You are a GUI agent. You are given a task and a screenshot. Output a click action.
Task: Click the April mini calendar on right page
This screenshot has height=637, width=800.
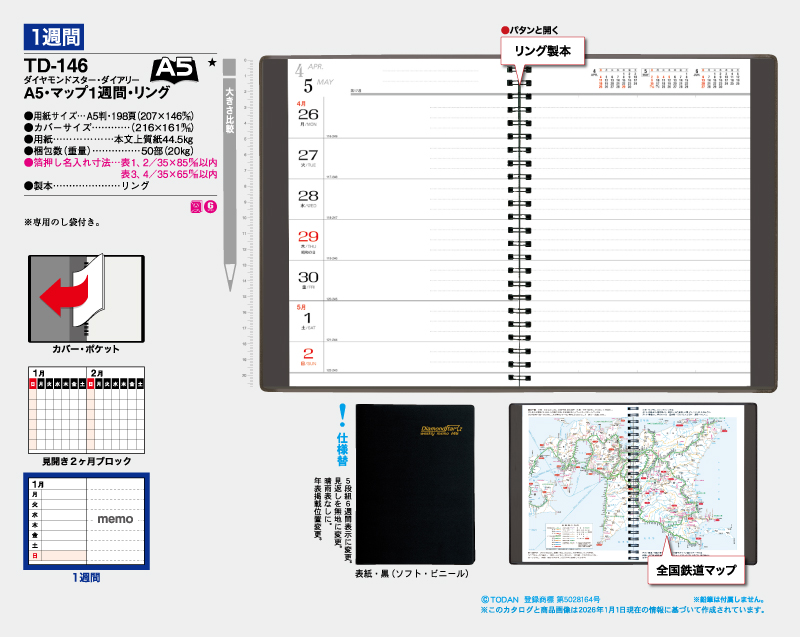[615, 79]
